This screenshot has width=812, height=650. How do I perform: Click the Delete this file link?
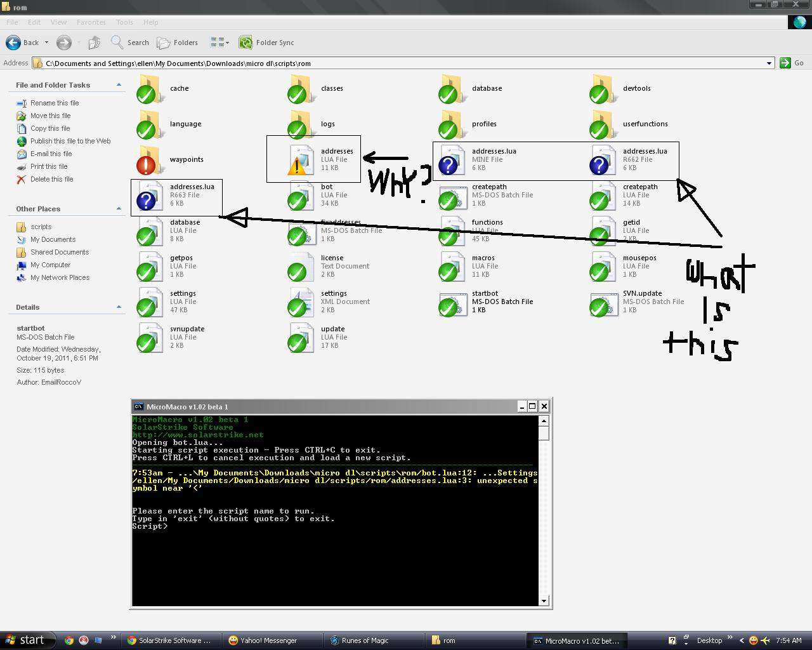click(x=51, y=179)
